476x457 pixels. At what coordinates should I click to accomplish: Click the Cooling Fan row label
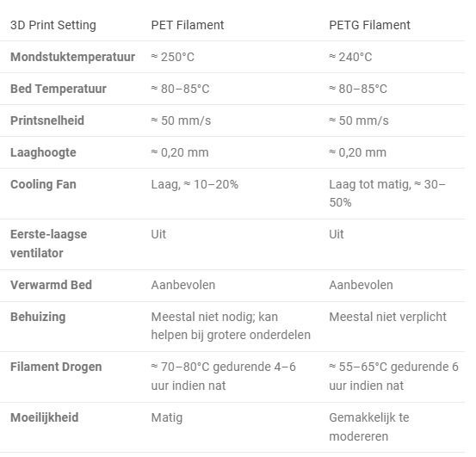[43, 184]
